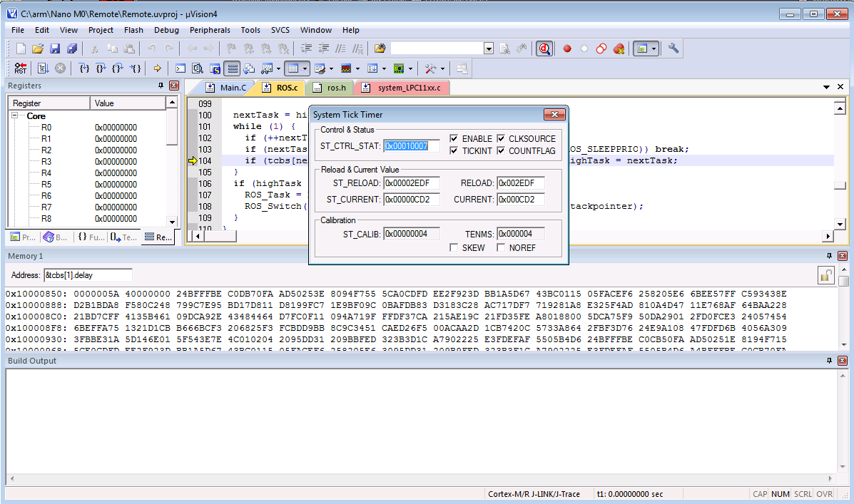Pin the Registers panel

161,86
